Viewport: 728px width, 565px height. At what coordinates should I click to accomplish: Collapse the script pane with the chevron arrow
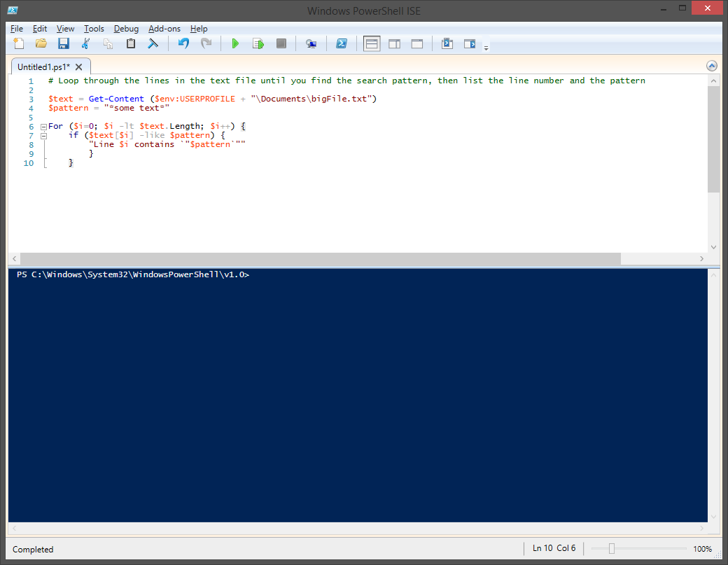[712, 65]
